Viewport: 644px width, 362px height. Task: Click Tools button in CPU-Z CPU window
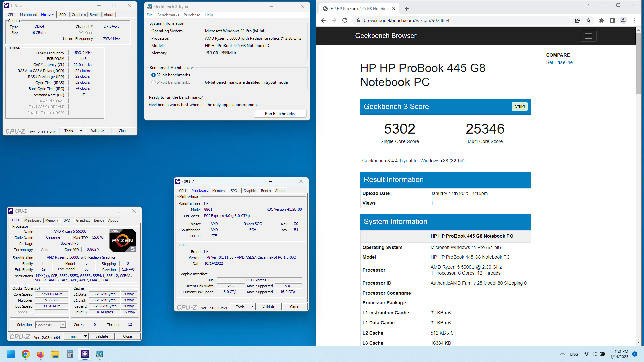(73, 336)
